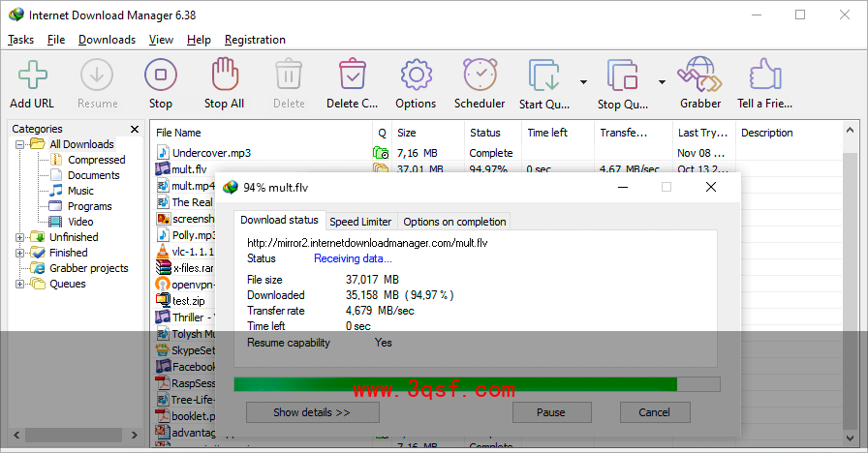
Task: Click the Show details >> button
Action: tap(312, 412)
